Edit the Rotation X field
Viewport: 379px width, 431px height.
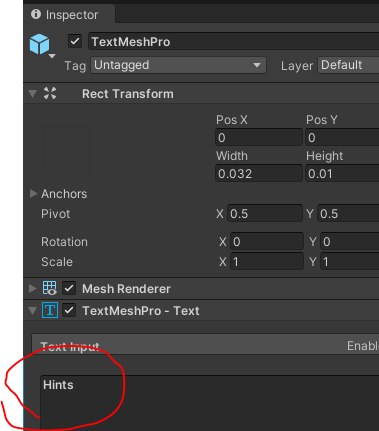click(267, 242)
